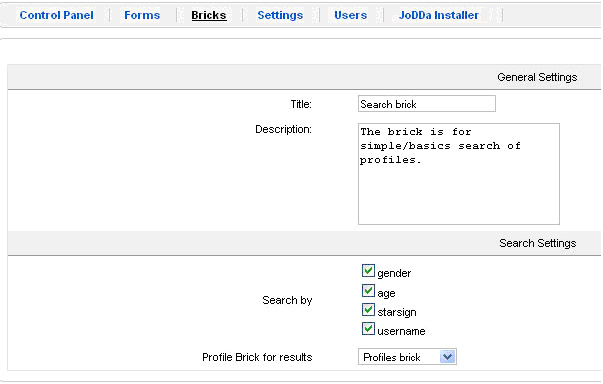Click the 'age' checkbox label
The height and width of the screenshot is (384, 603).
[x=386, y=293]
